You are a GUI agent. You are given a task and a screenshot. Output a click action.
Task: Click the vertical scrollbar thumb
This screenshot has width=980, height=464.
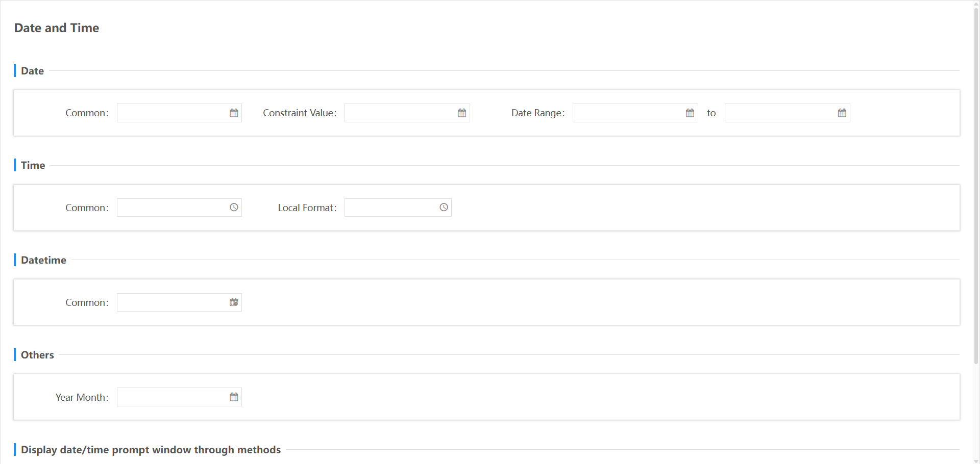(976, 186)
